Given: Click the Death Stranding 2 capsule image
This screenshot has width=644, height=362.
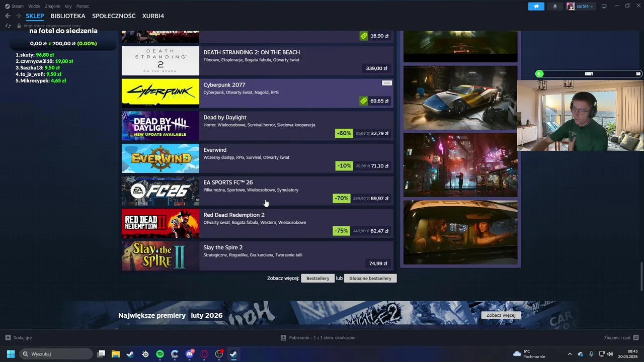Looking at the screenshot, I should pyautogui.click(x=160, y=61).
